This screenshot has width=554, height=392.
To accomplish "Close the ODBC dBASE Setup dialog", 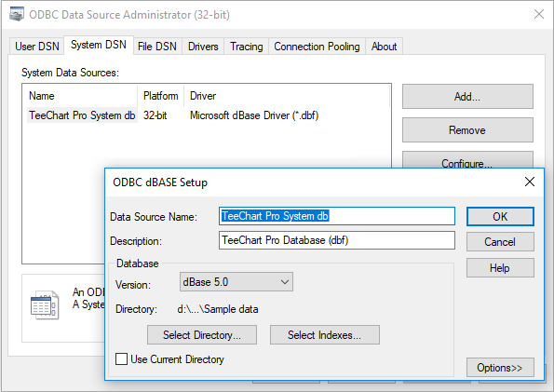I will (530, 182).
